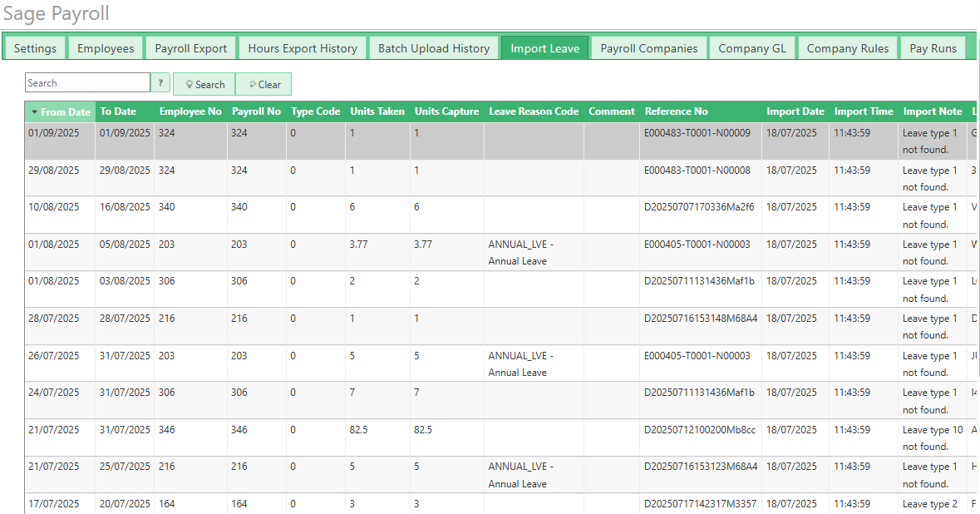Open the Settings tab
This screenshot has width=980, height=514.
pyautogui.click(x=35, y=48)
